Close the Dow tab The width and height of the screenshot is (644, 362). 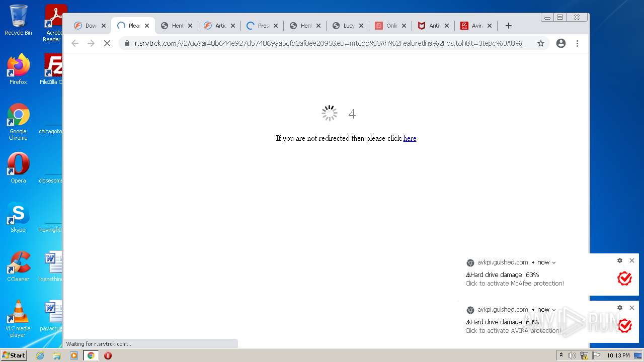coord(104,26)
